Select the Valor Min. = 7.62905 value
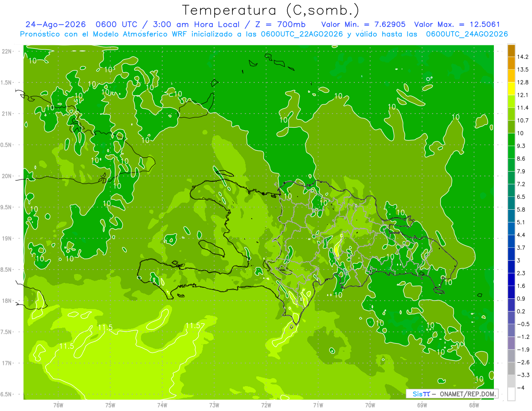Viewport: 532px width, 411px height. (x=363, y=24)
